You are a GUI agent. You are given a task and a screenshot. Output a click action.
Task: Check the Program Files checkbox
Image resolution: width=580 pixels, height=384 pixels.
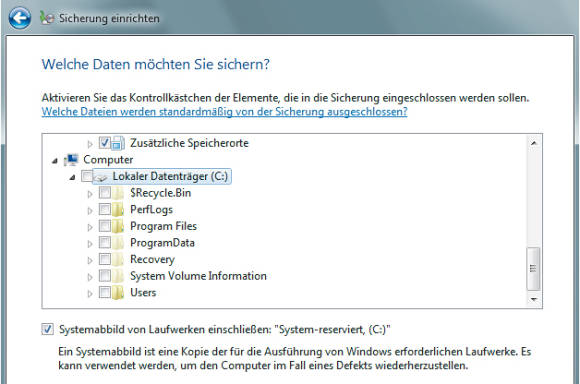click(105, 226)
